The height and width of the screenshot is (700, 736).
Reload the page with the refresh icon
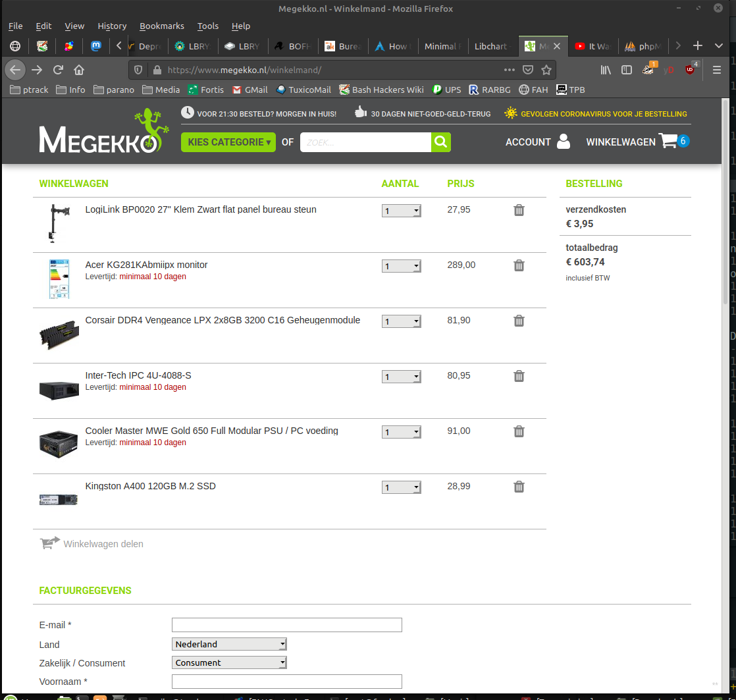[x=58, y=70]
